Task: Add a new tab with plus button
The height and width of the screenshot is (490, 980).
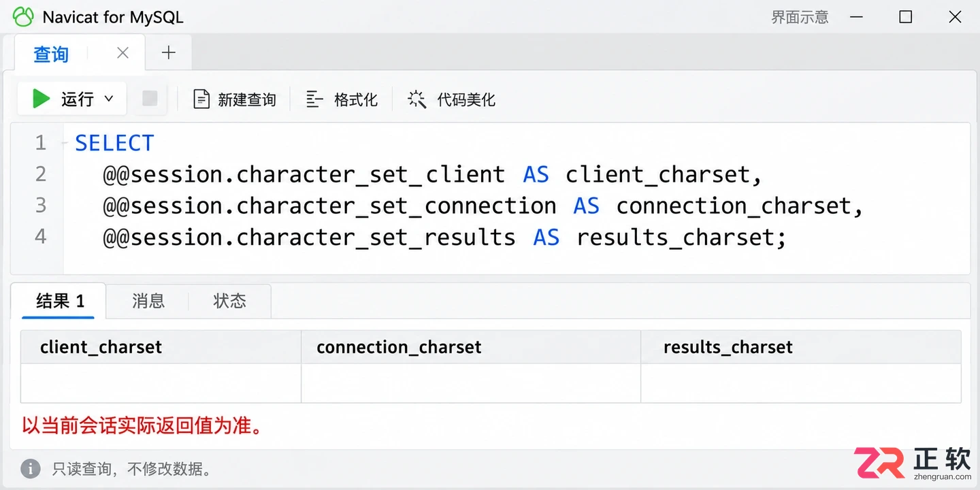Action: point(169,52)
